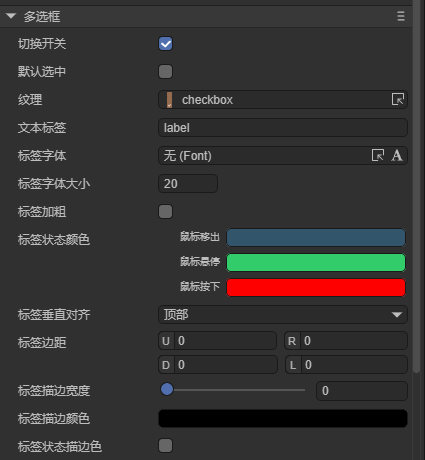Uncheck the 切换开关 checkbox
Screen dimensions: 425x460
(165, 44)
